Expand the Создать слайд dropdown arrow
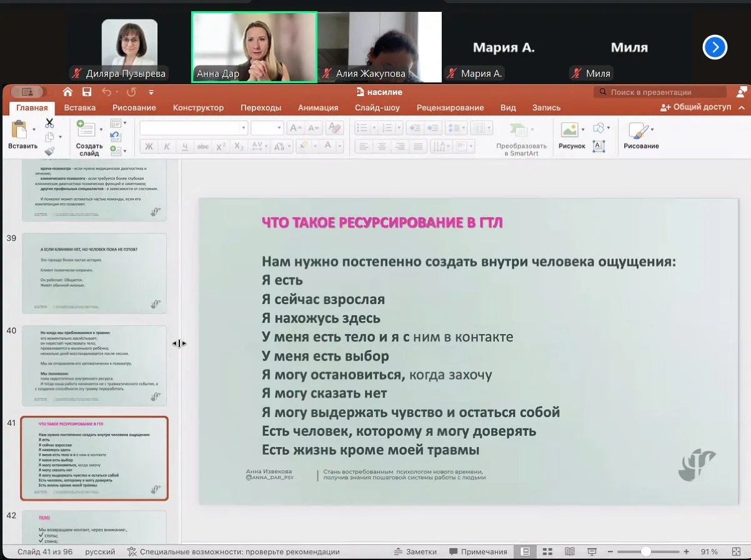751x560 pixels. click(101, 130)
